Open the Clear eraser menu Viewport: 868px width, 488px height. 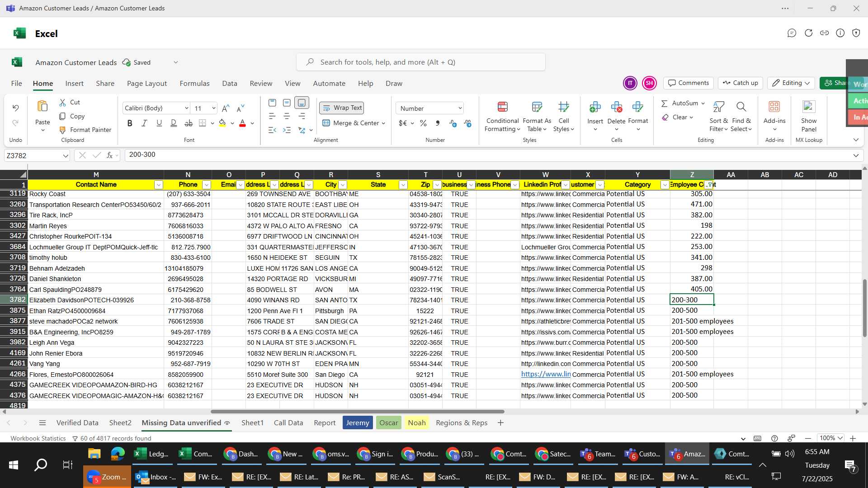[677, 117]
